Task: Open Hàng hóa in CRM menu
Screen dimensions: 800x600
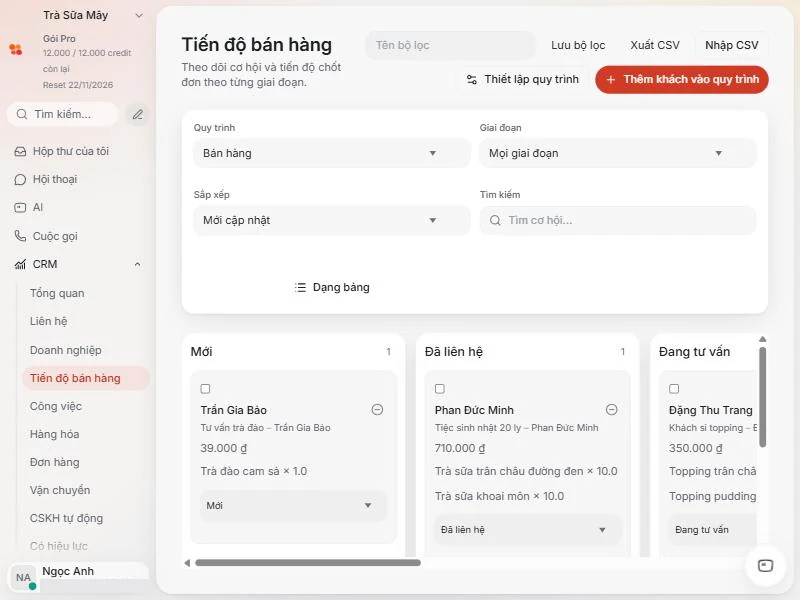Action: [55, 434]
